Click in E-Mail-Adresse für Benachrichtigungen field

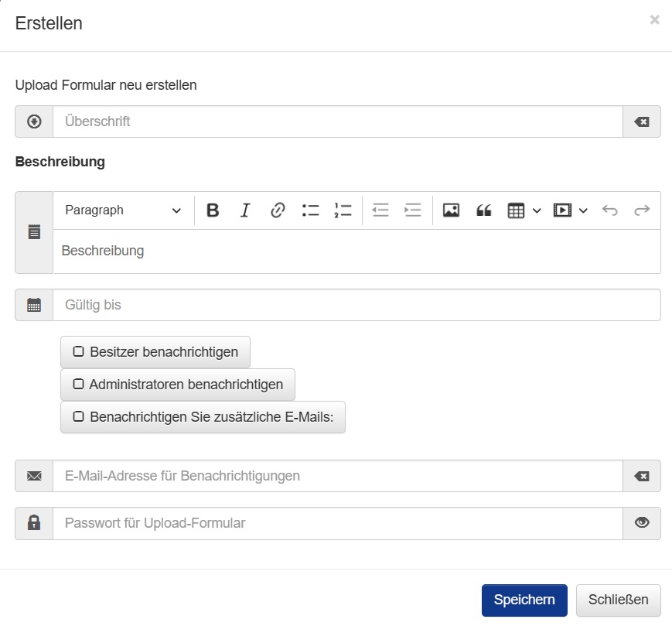pyautogui.click(x=338, y=476)
